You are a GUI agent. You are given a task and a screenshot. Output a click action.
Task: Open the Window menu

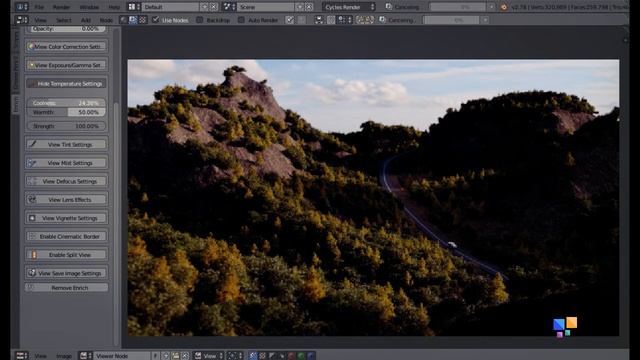[x=89, y=7]
